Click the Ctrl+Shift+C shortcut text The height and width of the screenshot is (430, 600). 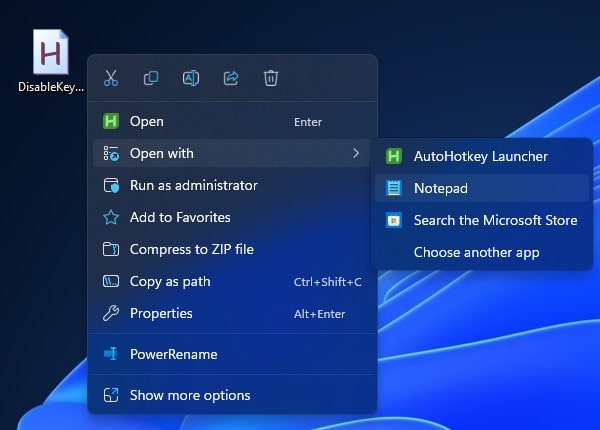(328, 282)
